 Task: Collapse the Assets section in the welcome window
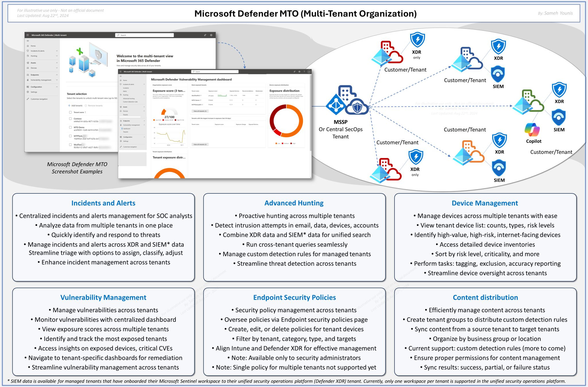57,63
